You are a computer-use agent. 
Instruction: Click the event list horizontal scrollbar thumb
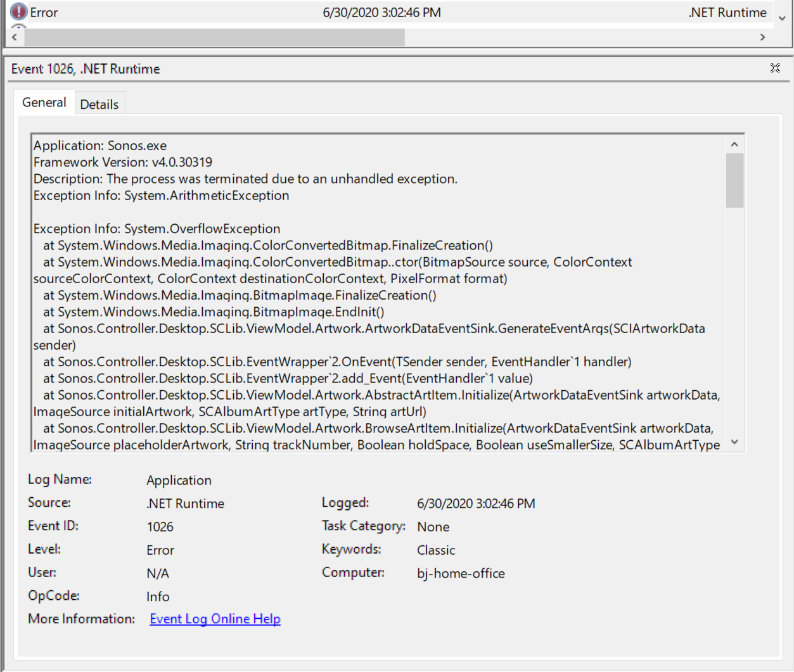tap(214, 37)
